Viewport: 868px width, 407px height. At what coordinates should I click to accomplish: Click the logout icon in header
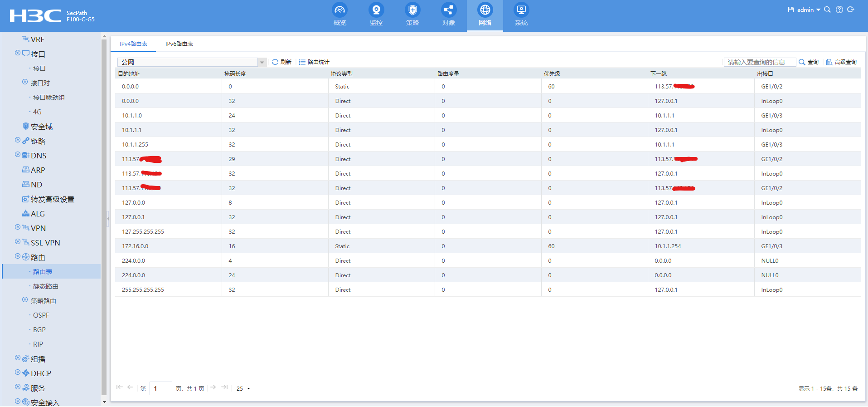[x=851, y=10]
